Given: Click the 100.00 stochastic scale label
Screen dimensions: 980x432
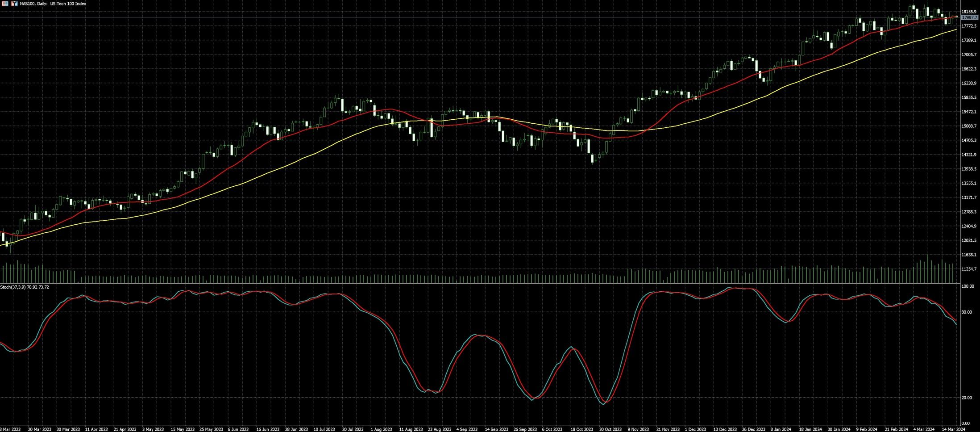Looking at the screenshot, I should tap(968, 286).
